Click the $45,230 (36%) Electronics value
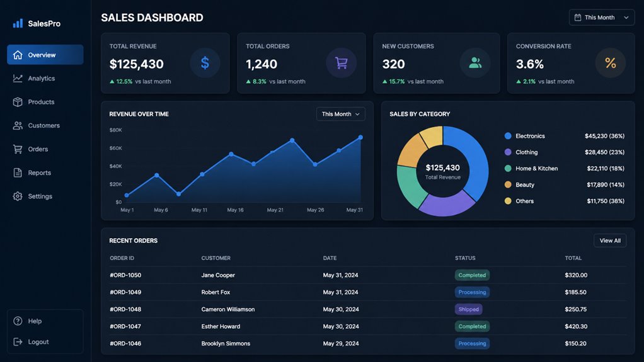Viewport: 644px width, 362px height. click(x=604, y=136)
